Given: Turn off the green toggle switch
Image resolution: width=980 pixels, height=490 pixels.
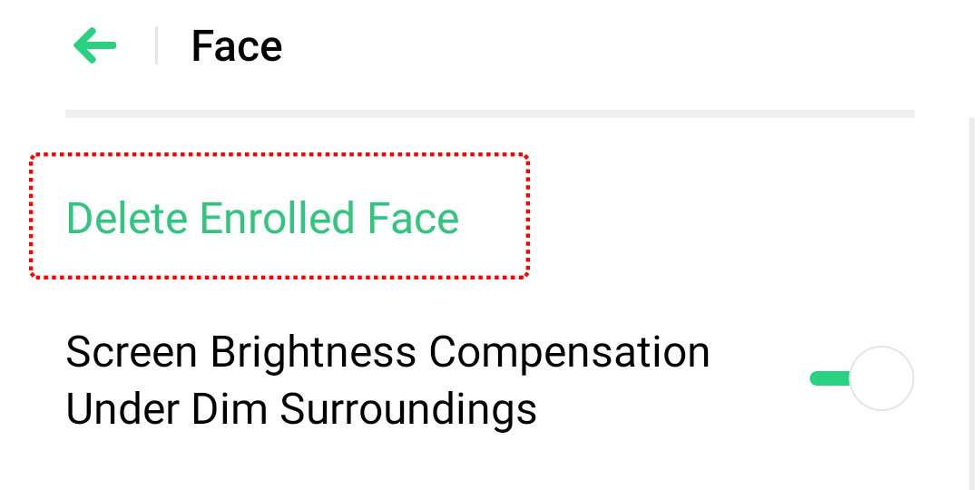Looking at the screenshot, I should (x=861, y=378).
